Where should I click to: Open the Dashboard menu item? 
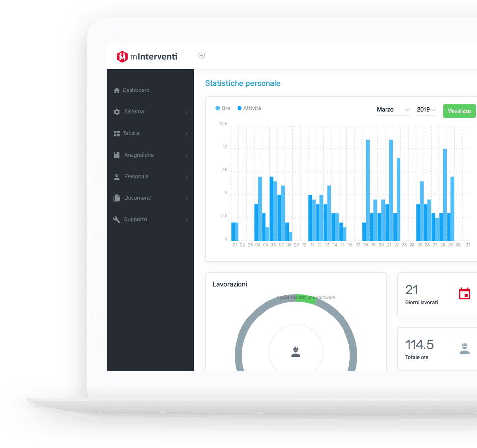(150, 90)
